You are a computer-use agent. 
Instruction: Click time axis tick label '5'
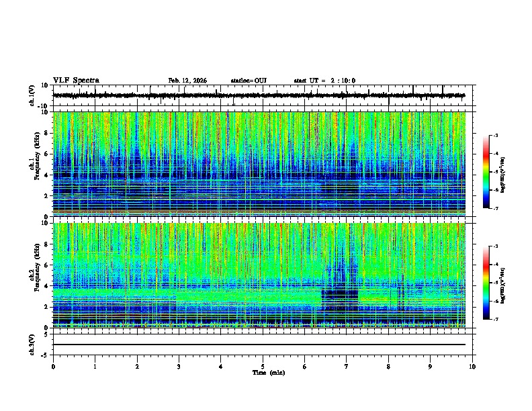263,367
